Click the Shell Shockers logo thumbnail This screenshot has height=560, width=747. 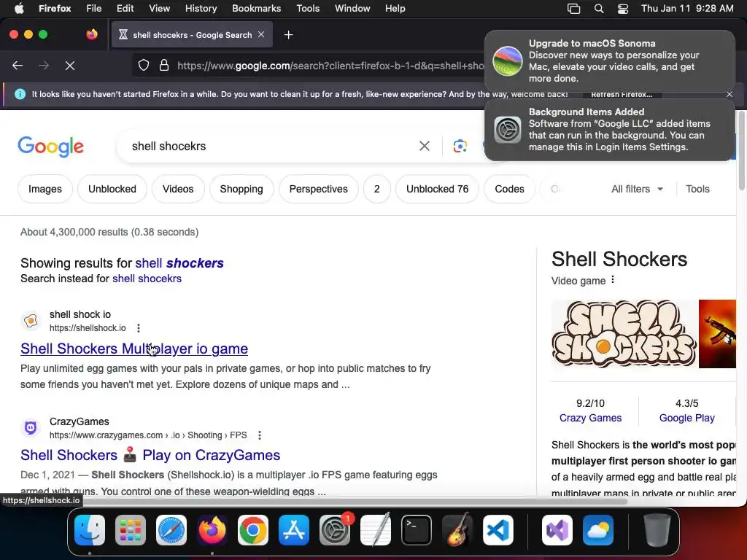click(x=624, y=334)
